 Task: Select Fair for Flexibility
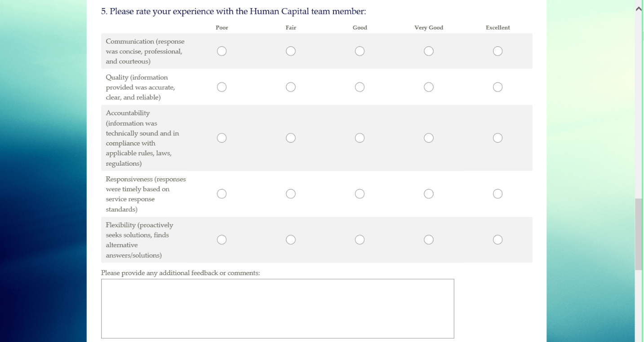pos(291,240)
